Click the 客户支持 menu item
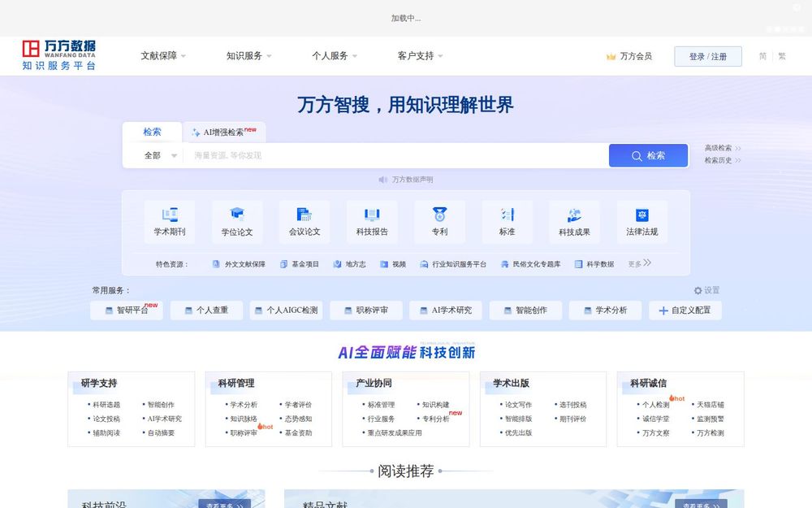This screenshot has width=812, height=508. click(x=415, y=56)
